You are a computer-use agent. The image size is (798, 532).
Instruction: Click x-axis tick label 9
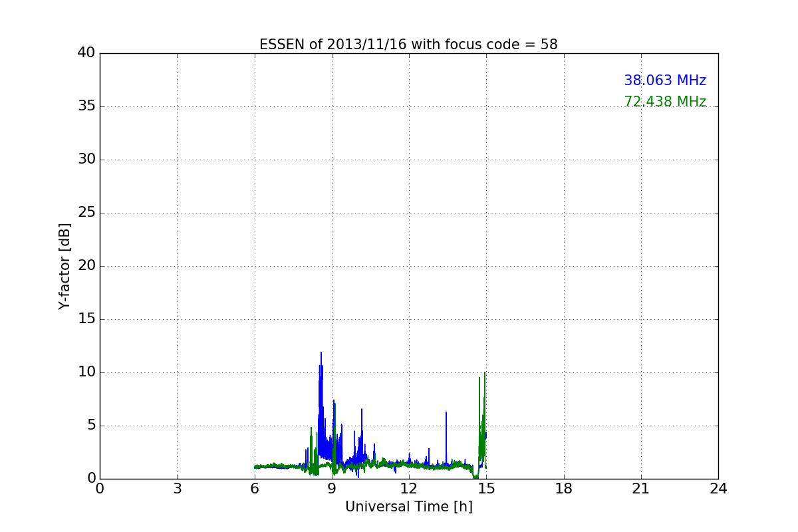(332, 489)
